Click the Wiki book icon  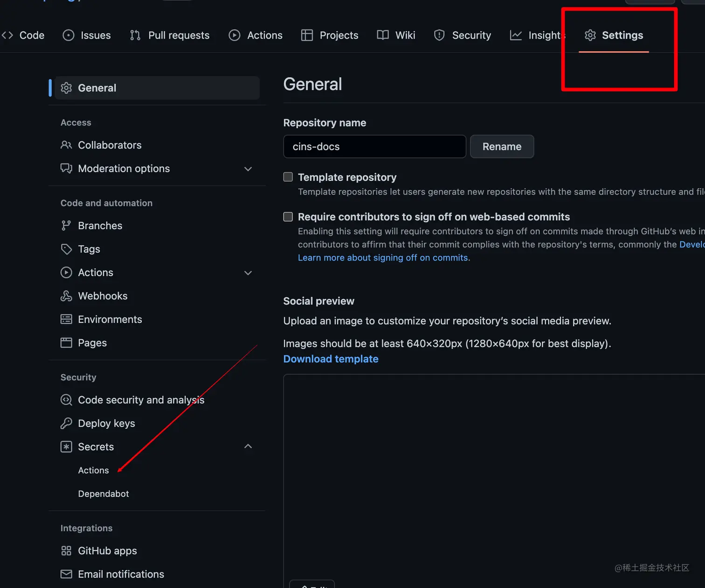pos(383,35)
